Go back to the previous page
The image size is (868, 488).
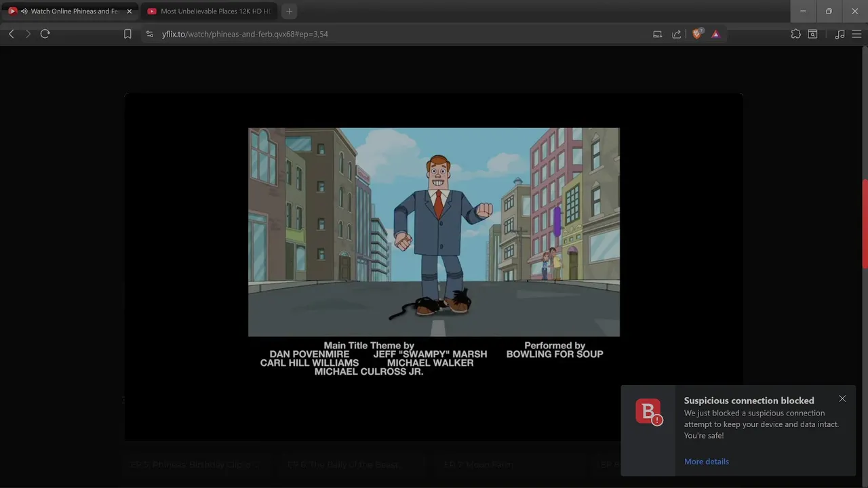click(12, 34)
